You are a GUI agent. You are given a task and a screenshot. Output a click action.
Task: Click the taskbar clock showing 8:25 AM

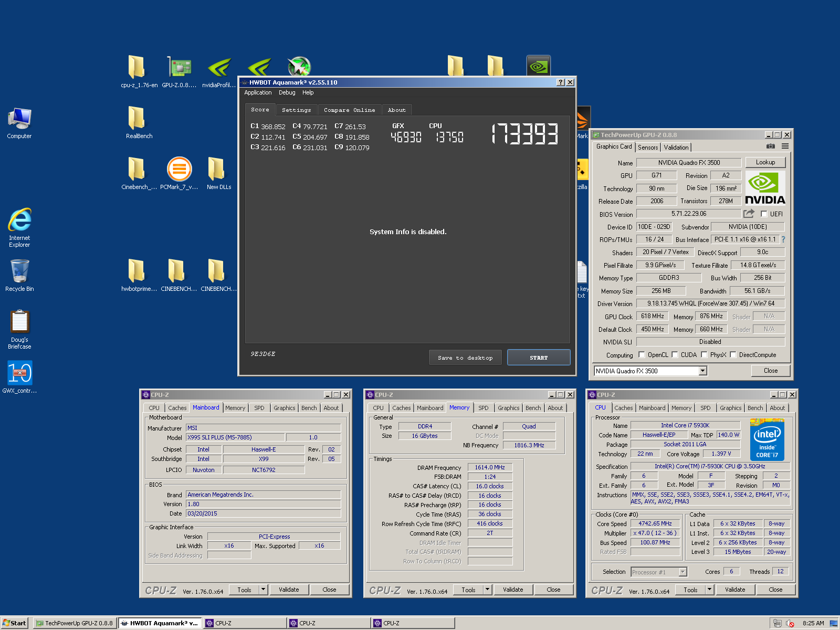pyautogui.click(x=813, y=623)
